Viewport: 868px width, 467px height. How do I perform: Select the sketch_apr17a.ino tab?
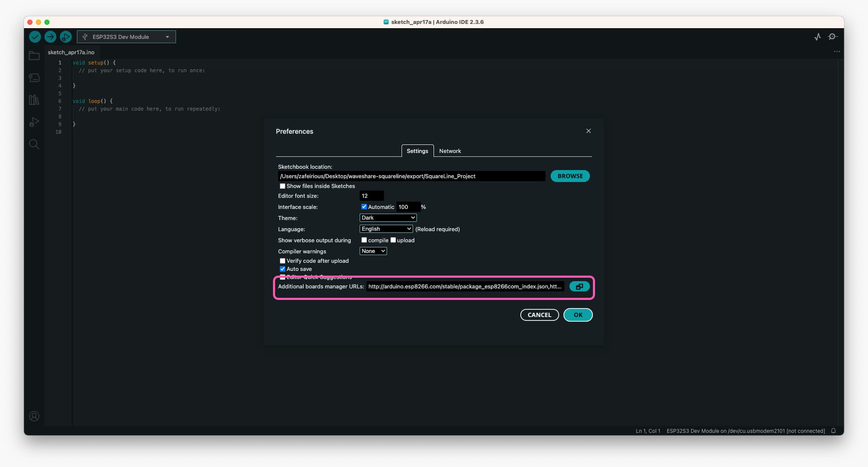point(71,52)
